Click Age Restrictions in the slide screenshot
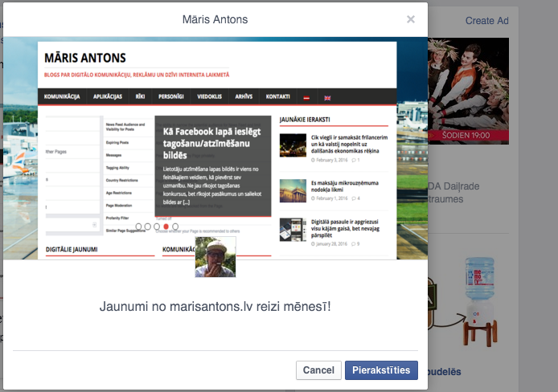Viewport: 558px width, 392px height. (118, 193)
